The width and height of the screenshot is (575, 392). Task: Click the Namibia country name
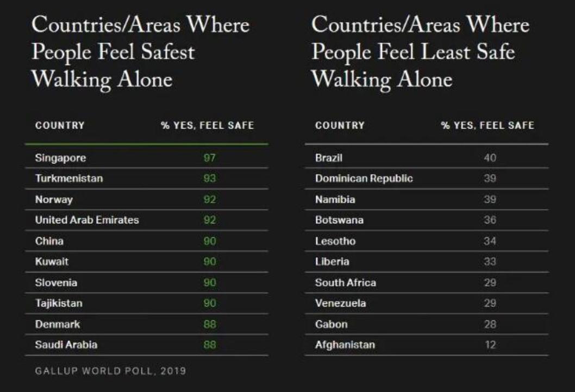tap(335, 199)
